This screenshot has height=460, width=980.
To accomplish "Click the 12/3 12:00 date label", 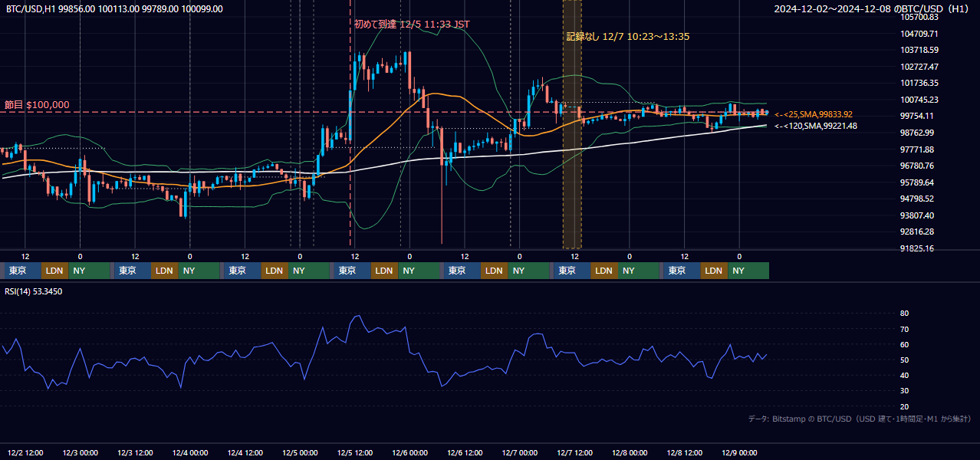I will click(x=135, y=452).
